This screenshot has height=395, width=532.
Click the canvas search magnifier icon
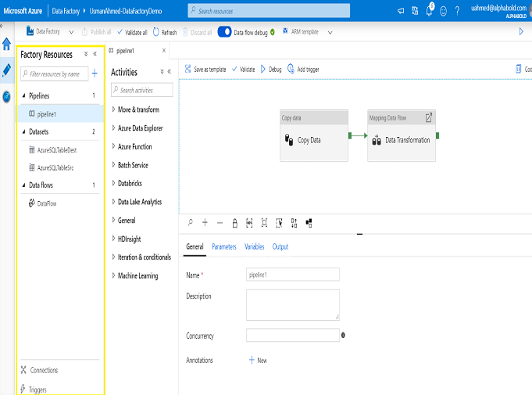pos(190,222)
